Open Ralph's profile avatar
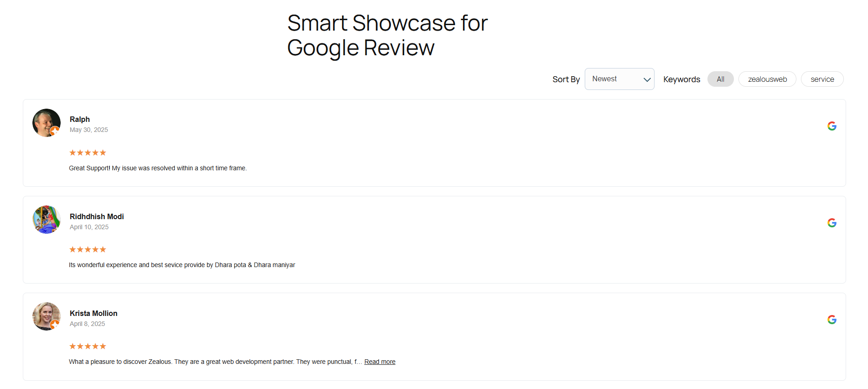 pyautogui.click(x=47, y=123)
